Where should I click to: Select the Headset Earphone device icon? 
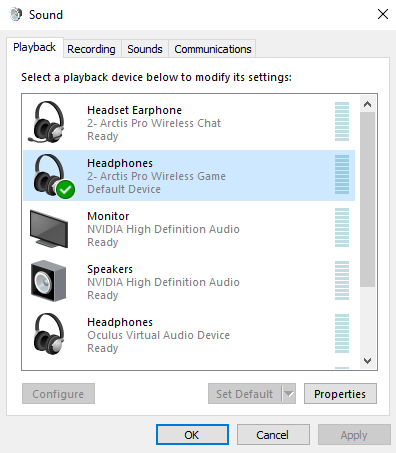(47, 122)
